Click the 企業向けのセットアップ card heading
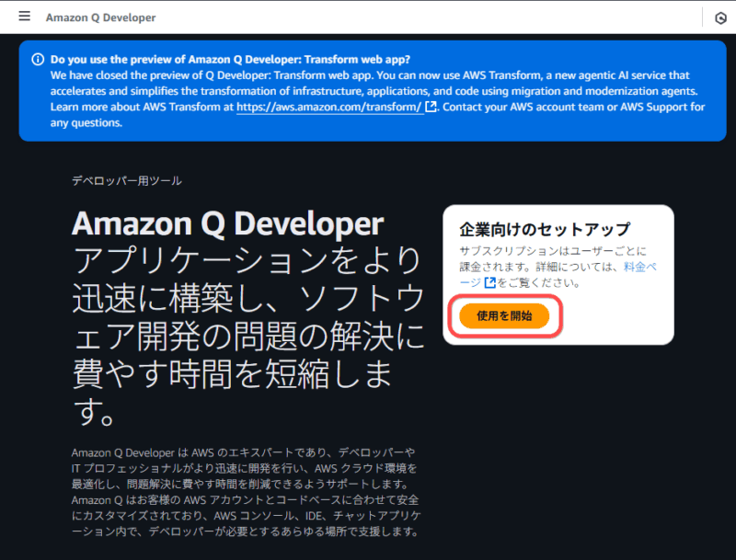This screenshot has width=736, height=560. 545,229
